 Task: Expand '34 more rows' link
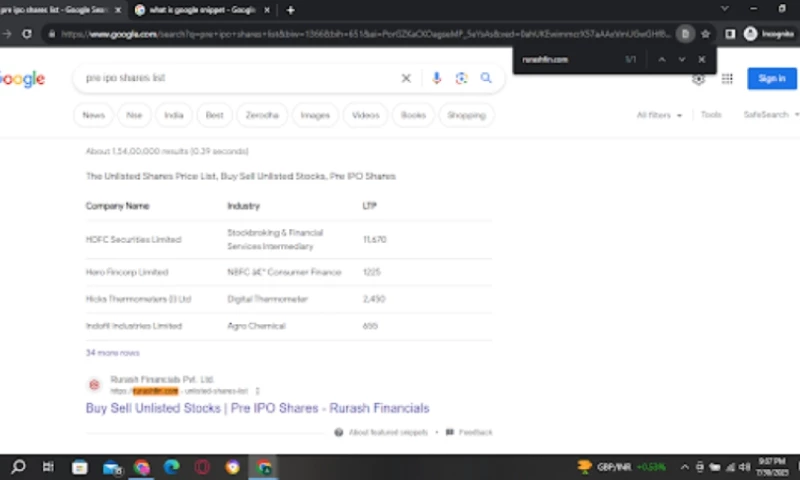pos(112,352)
